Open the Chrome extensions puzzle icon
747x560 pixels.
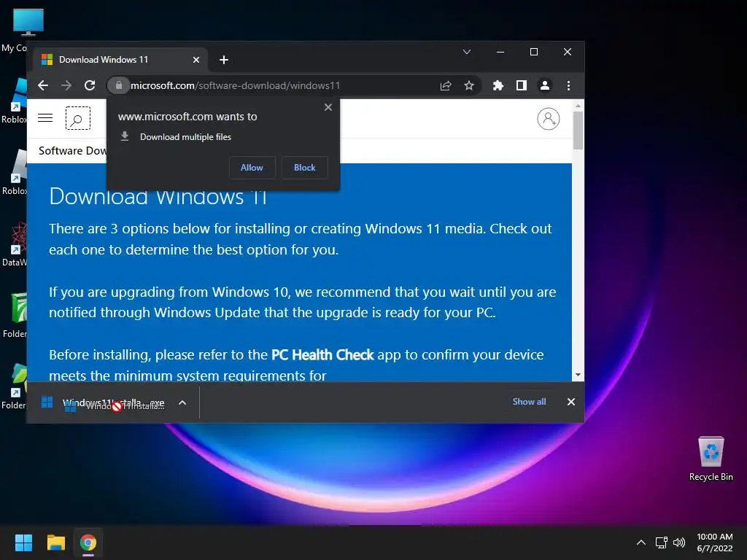[x=498, y=85]
